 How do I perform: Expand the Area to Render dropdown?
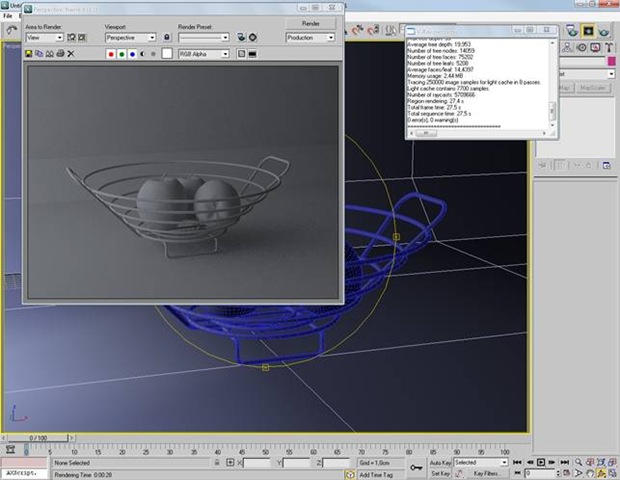45,37
